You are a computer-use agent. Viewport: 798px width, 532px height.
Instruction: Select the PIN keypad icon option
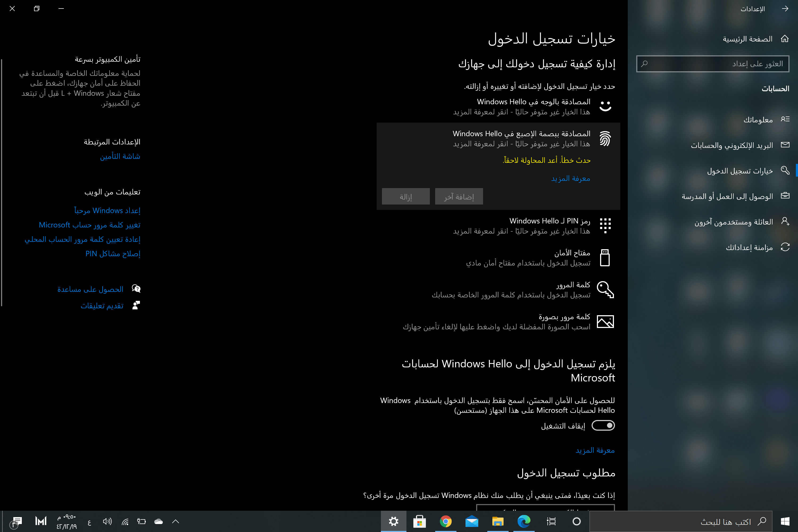pyautogui.click(x=605, y=226)
